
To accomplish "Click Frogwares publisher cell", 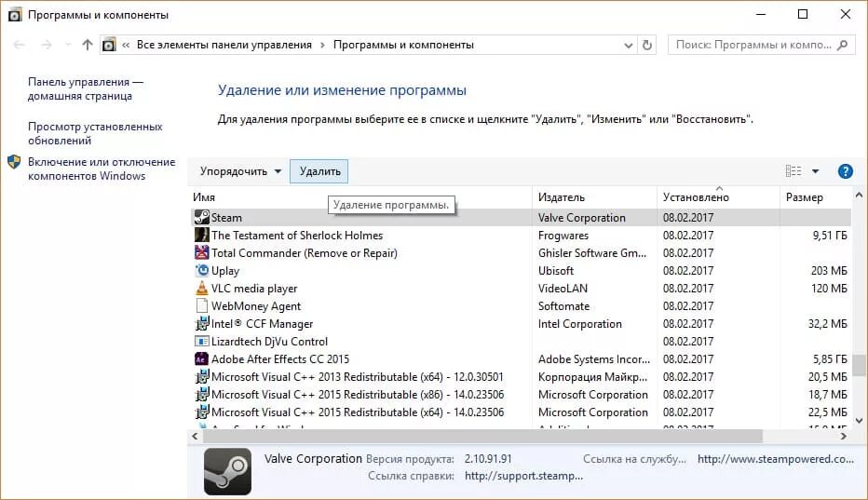I will pyautogui.click(x=563, y=236).
